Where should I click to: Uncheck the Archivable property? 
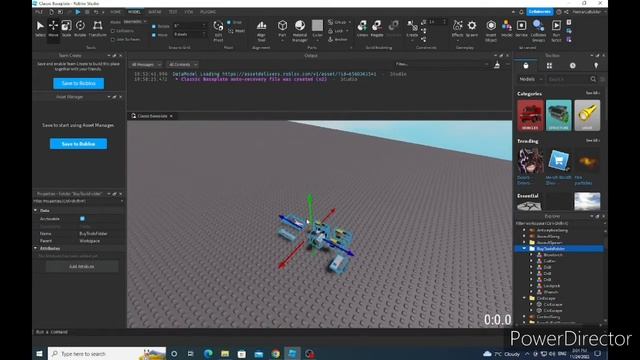point(82,219)
